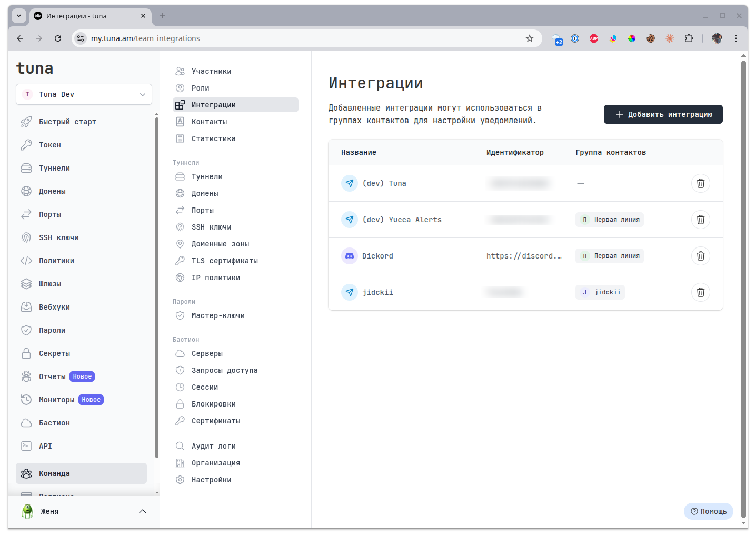Image resolution: width=756 pixels, height=545 pixels.
Task: Delete the Dickord integration with trash icon
Action: [700, 256]
